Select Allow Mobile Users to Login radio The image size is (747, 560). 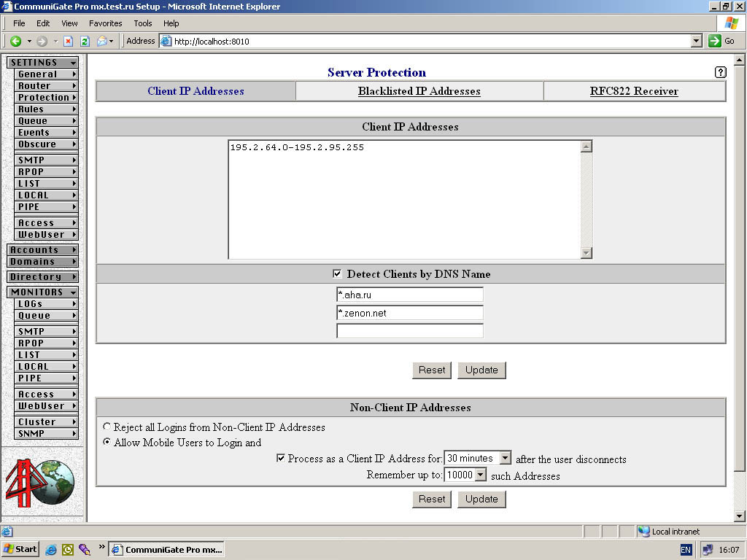(107, 442)
